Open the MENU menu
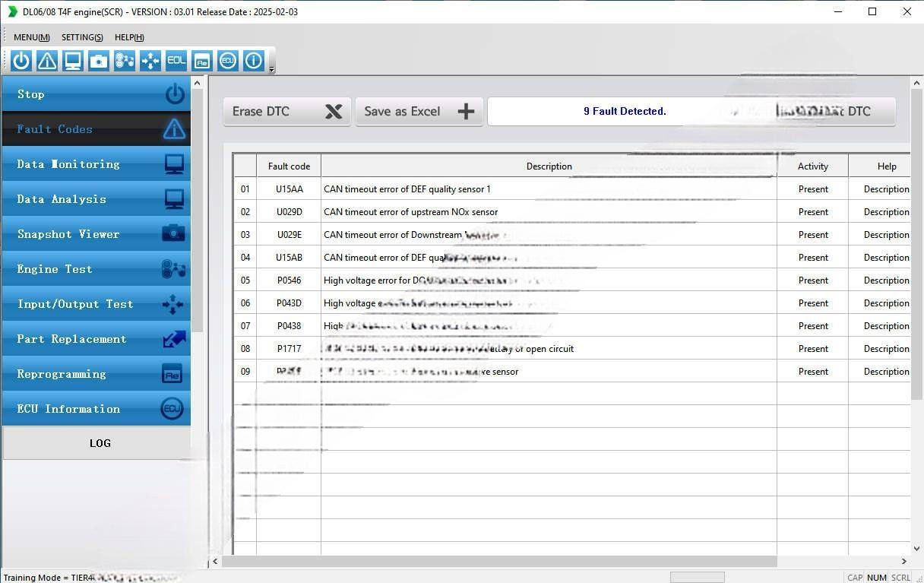924x583 pixels. pyautogui.click(x=31, y=37)
